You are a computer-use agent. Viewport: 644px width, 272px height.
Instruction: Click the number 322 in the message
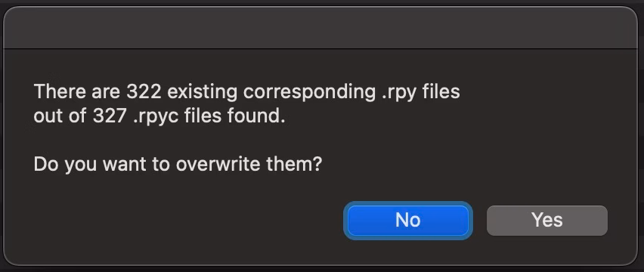(144, 91)
